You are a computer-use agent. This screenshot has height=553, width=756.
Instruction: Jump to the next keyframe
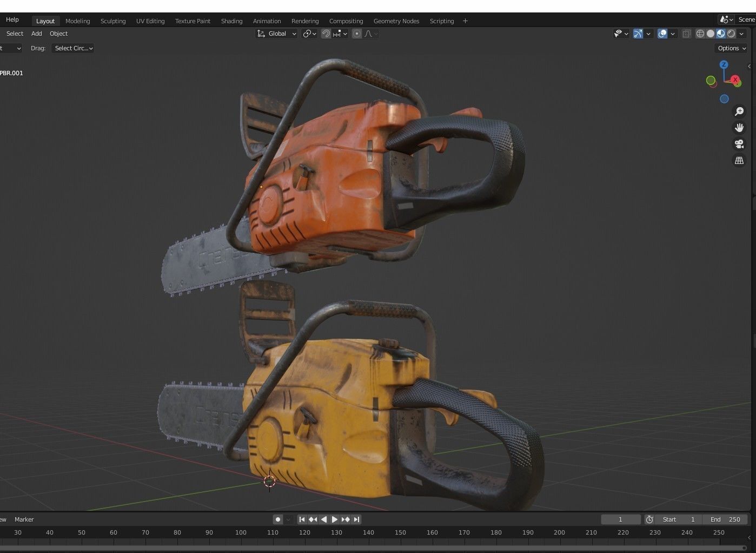(x=346, y=519)
